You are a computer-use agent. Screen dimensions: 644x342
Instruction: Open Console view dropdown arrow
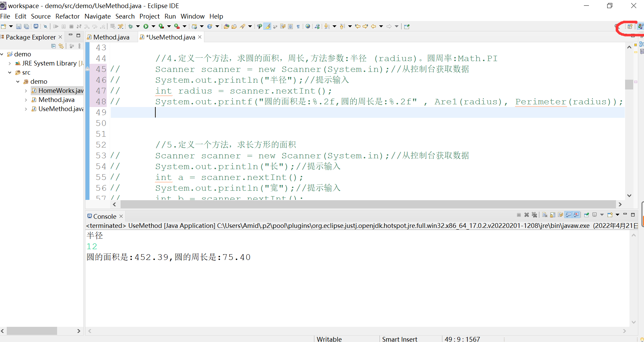(x=617, y=215)
